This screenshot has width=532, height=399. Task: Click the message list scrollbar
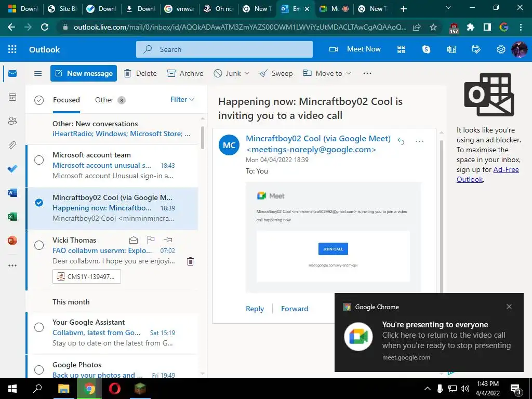pyautogui.click(x=203, y=137)
